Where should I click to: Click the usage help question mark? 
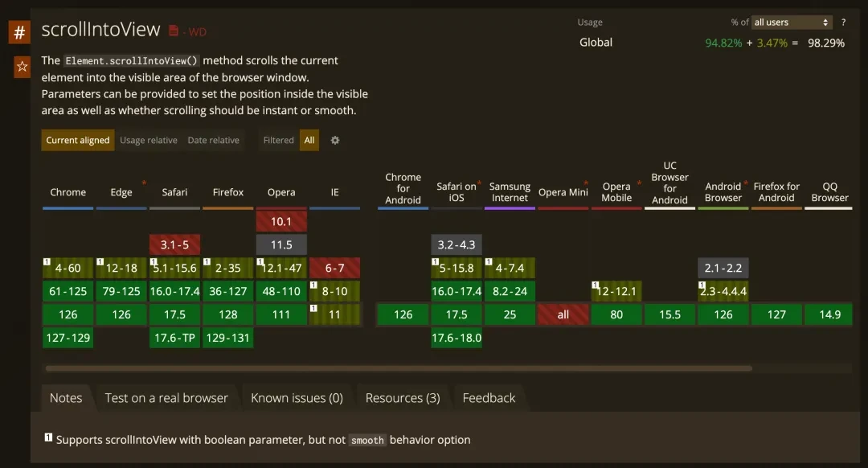click(843, 23)
